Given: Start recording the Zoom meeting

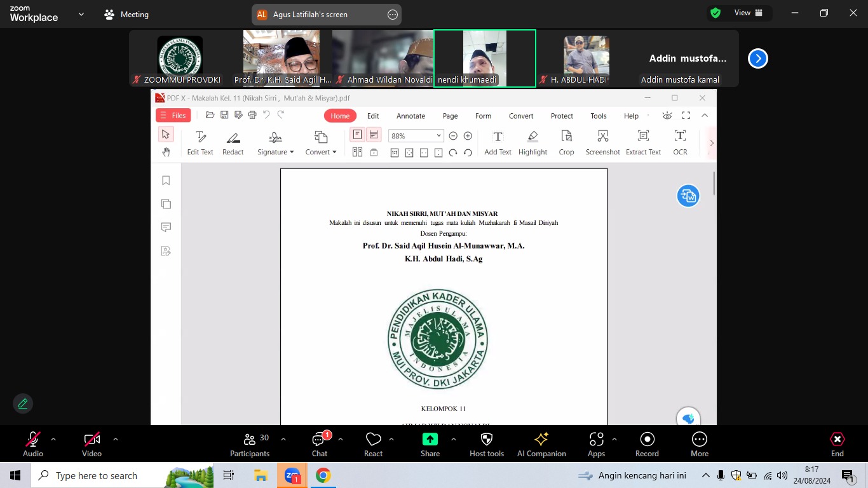Looking at the screenshot, I should point(647,444).
